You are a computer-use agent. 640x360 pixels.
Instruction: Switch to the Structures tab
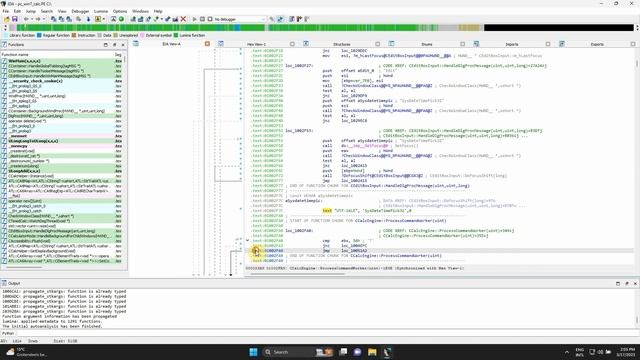[x=342, y=44]
